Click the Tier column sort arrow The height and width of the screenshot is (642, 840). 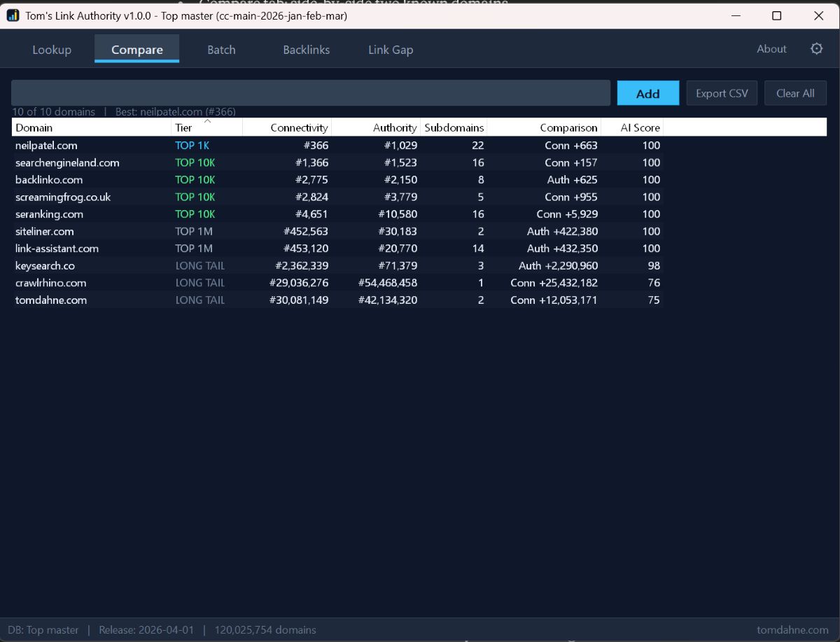[x=207, y=121]
